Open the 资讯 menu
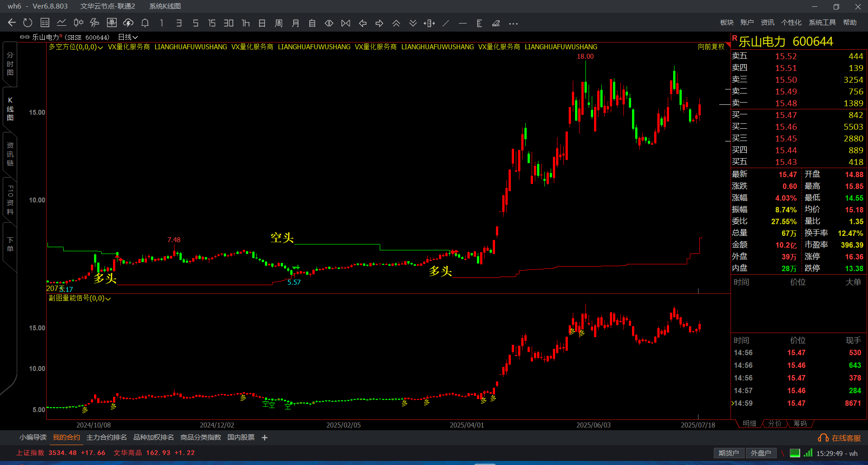This screenshot has width=868, height=465. (x=768, y=22)
